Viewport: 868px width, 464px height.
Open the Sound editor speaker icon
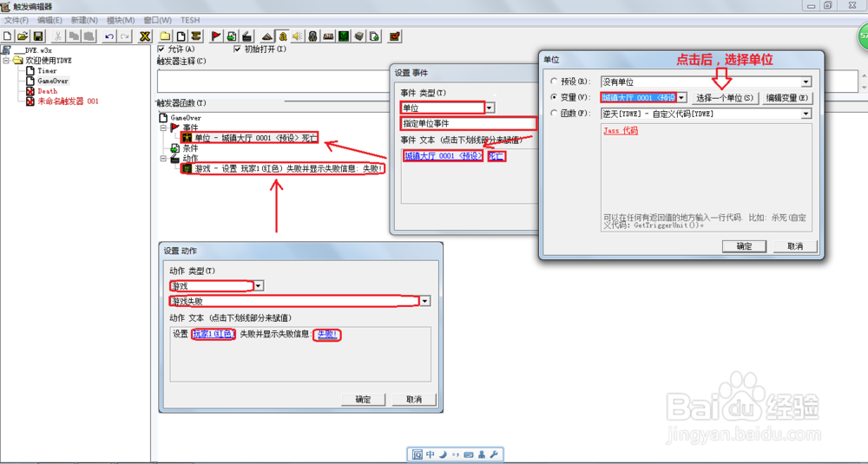[298, 36]
